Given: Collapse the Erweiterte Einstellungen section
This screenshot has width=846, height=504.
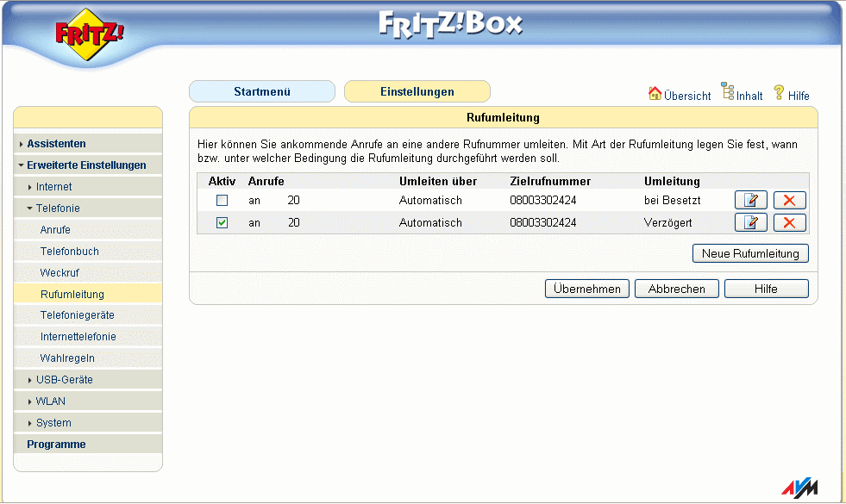Looking at the screenshot, I should click(x=88, y=165).
